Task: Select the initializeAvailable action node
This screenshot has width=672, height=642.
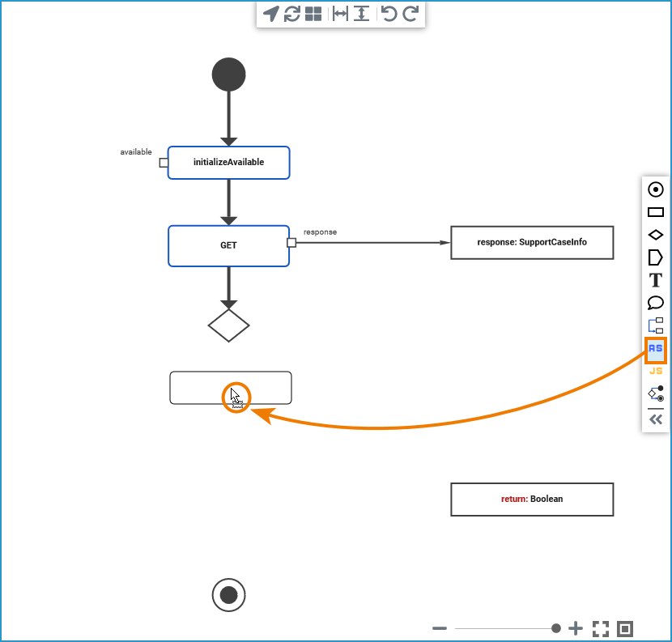Action: point(228,163)
